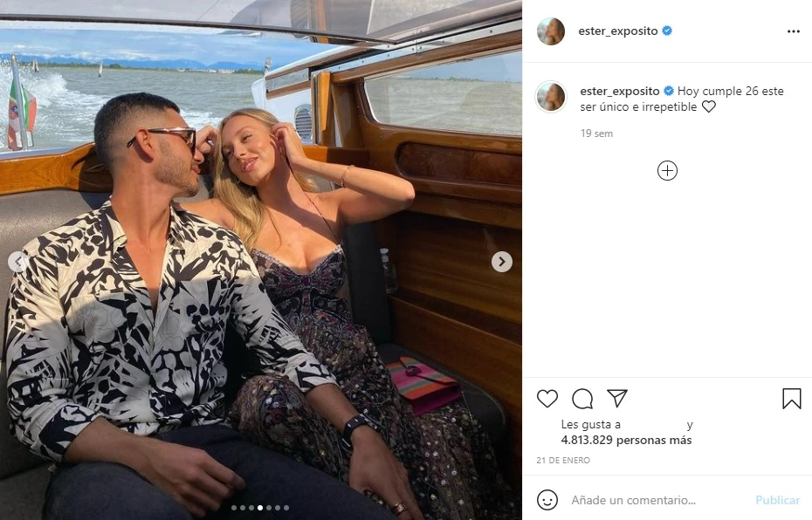
Task: Click the profile avatar beside the caption
Action: click(551, 97)
